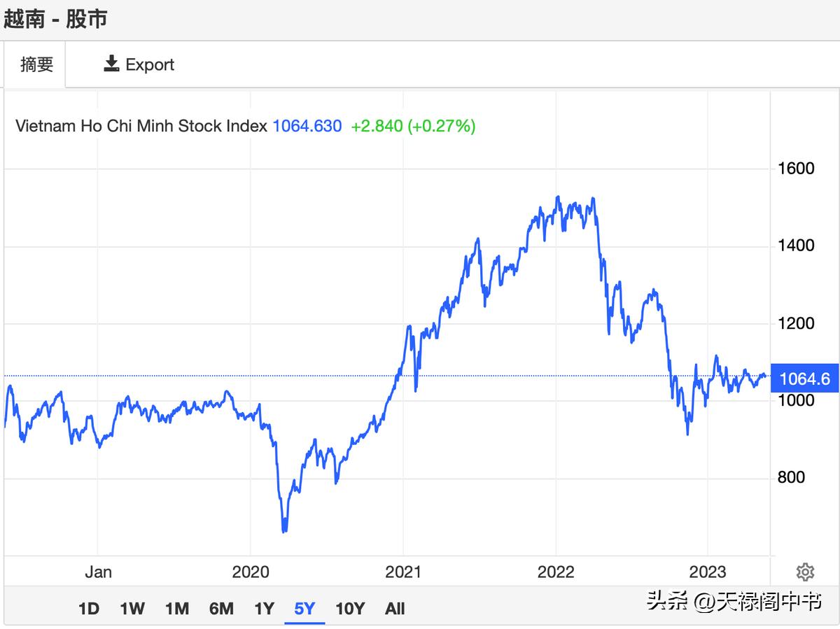Select the 1D time range
This screenshot has height=629, width=840.
click(89, 609)
